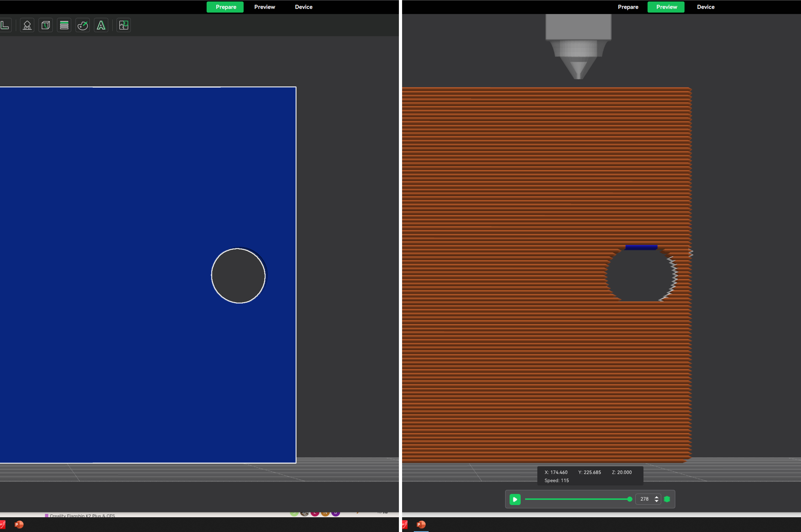Open the Color painting palette tool

(x=82, y=25)
